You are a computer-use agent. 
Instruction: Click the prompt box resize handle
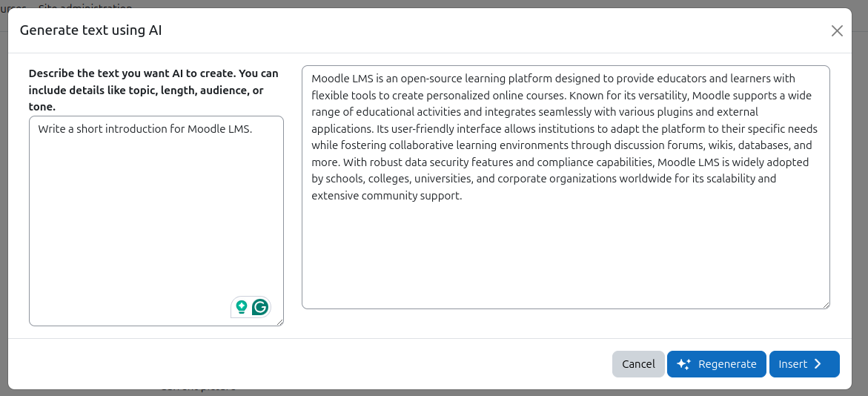click(x=280, y=323)
